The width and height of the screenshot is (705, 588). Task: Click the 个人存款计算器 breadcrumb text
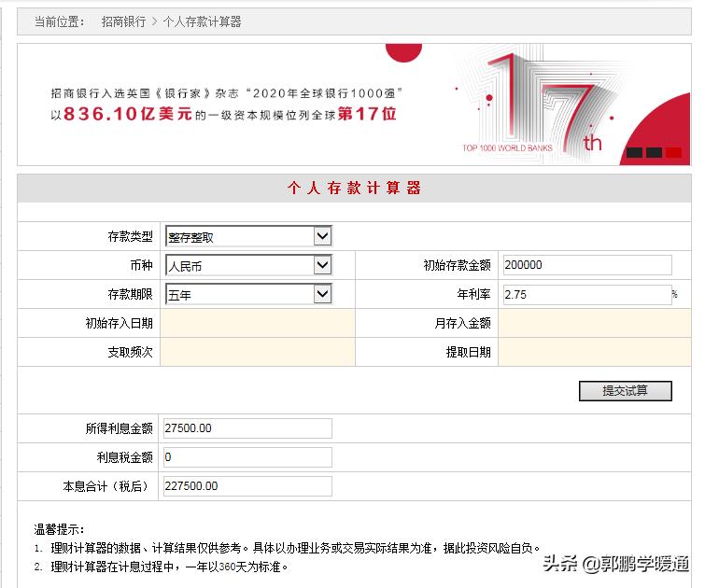pos(202,21)
